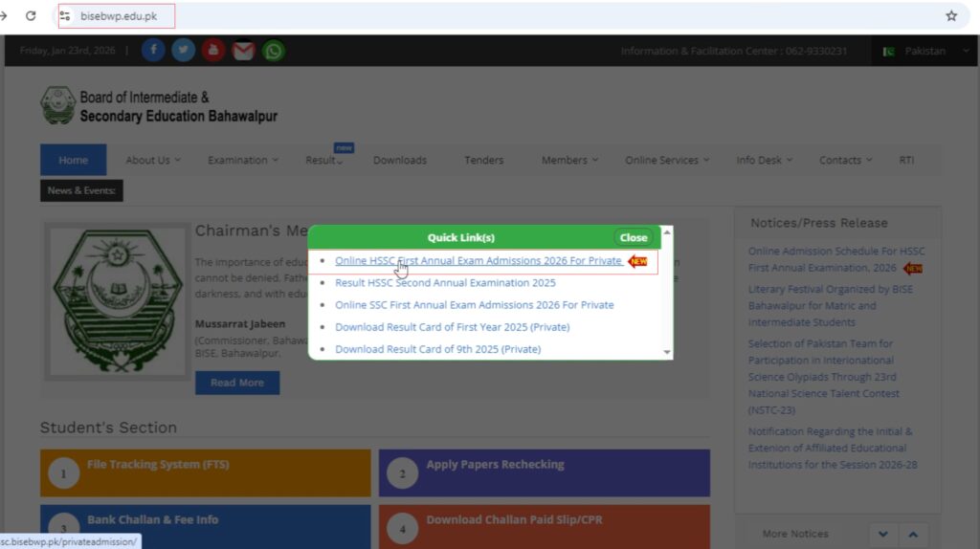
Task: Expand the Examination dropdown menu
Action: tap(243, 161)
